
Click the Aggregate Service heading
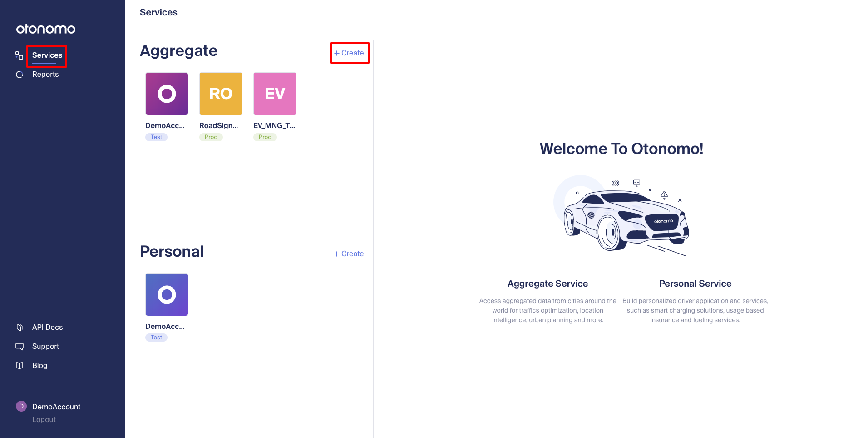547,284
